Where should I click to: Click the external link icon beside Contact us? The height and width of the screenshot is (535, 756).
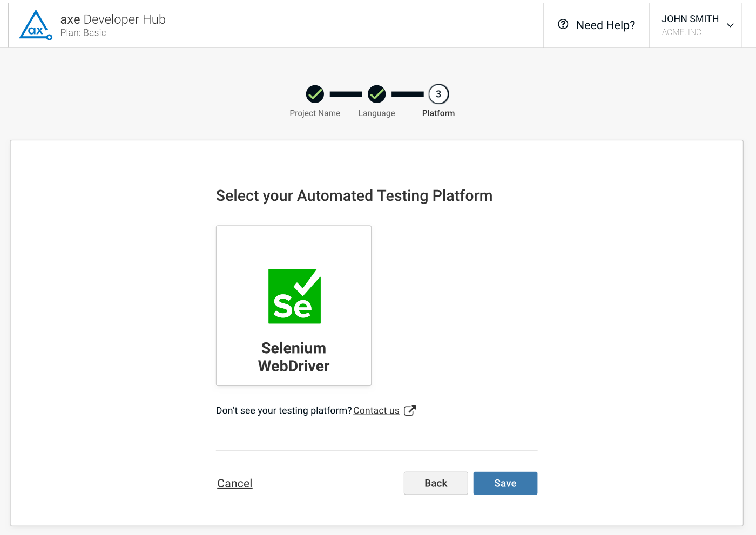[410, 410]
